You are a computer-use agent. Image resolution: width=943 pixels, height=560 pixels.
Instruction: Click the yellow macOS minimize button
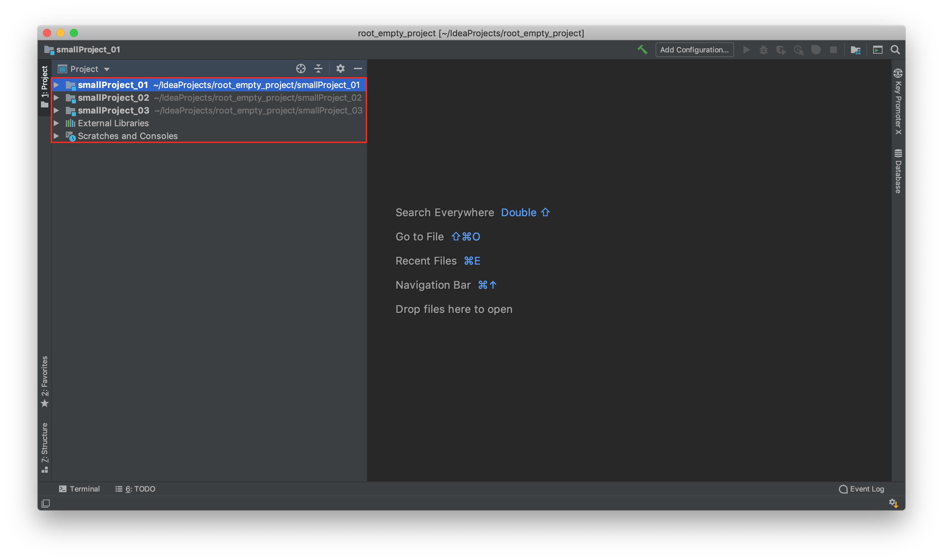pyautogui.click(x=60, y=33)
